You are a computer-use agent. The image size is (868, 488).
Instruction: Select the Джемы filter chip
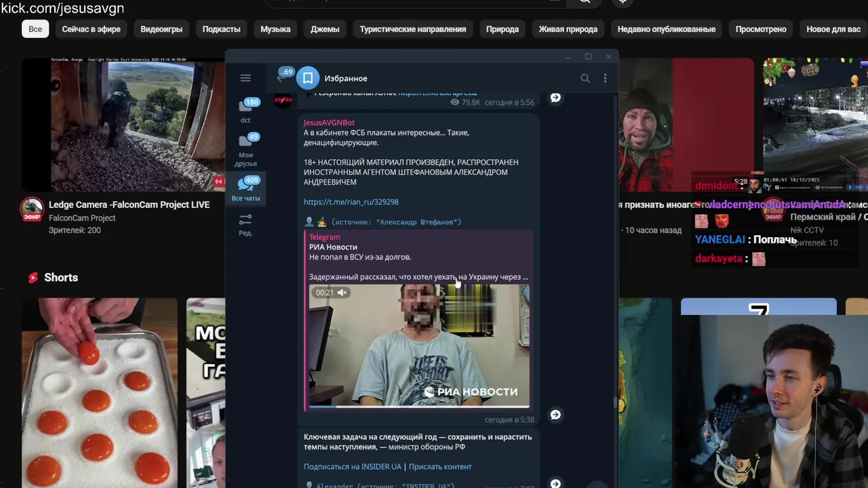(x=325, y=29)
